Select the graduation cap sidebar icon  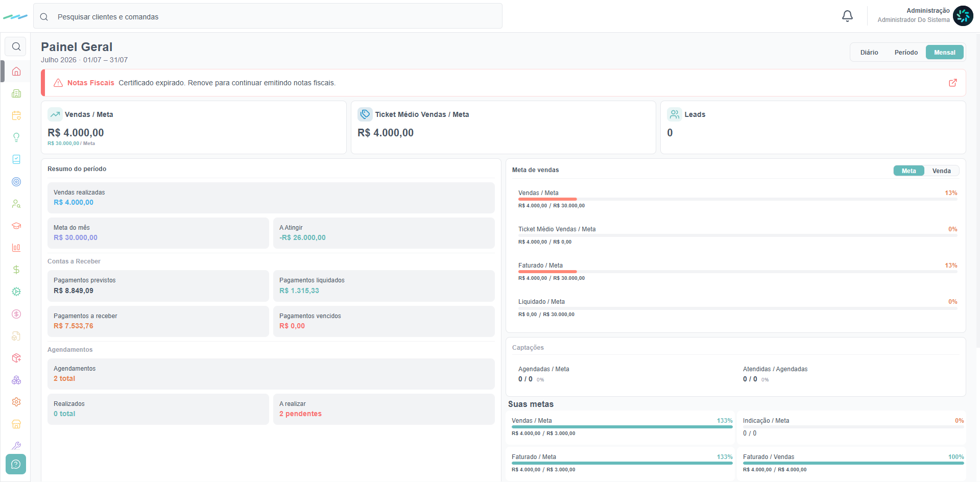click(x=16, y=226)
